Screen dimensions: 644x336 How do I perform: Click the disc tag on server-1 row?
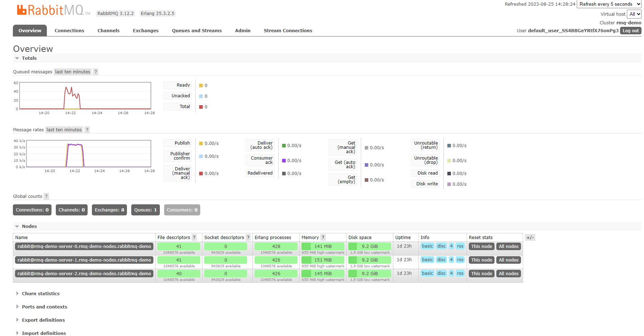pos(442,260)
